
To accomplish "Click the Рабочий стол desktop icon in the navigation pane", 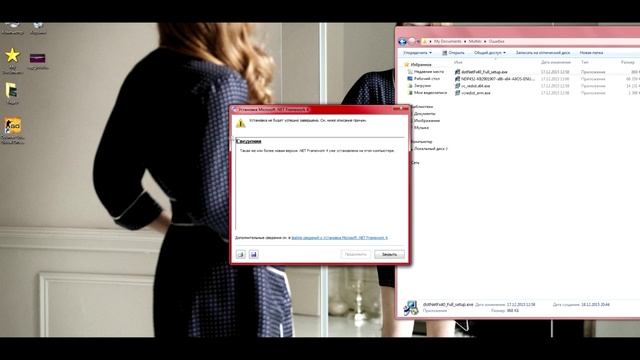I will click(410, 79).
